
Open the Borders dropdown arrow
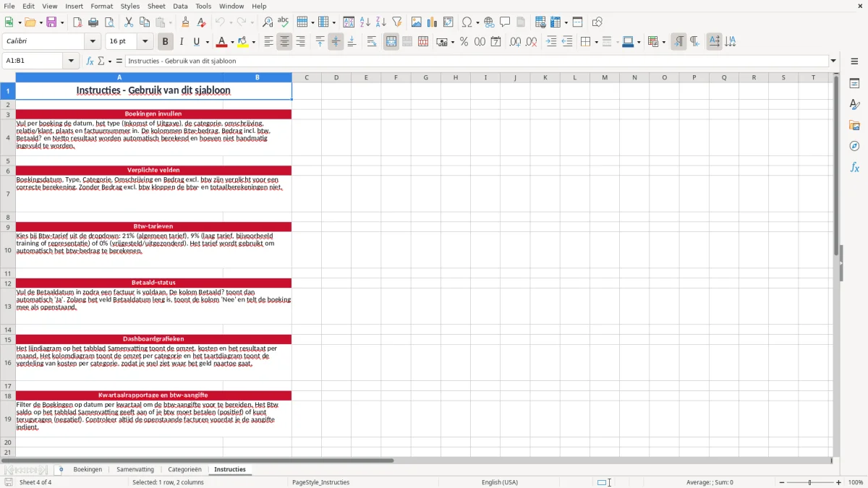pos(596,42)
